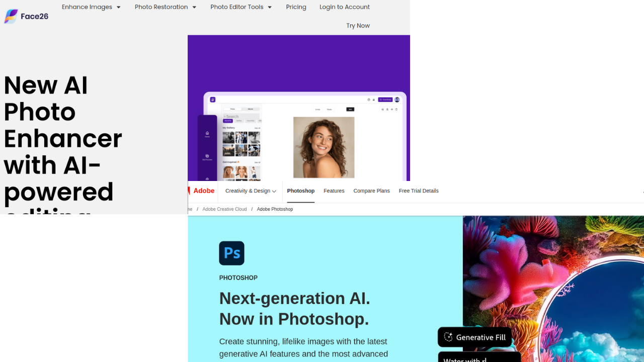Screen dimensions: 644x362
Task: Click the Try Now link
Action: pos(358,26)
